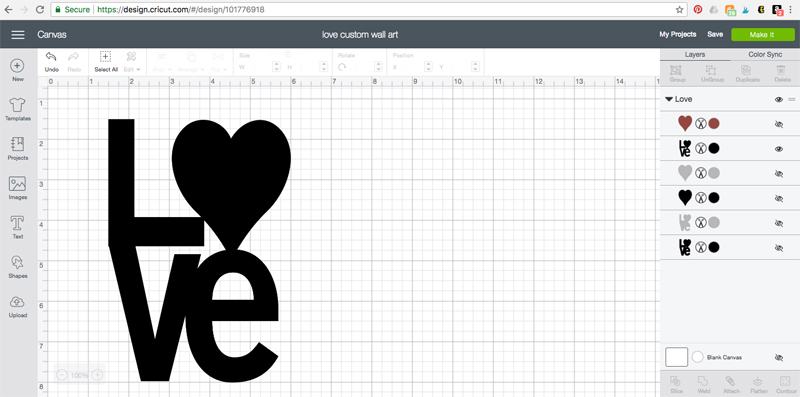Screen dimensions: 800x397
Task: Open the Pinterest browser extension
Action: (697, 9)
